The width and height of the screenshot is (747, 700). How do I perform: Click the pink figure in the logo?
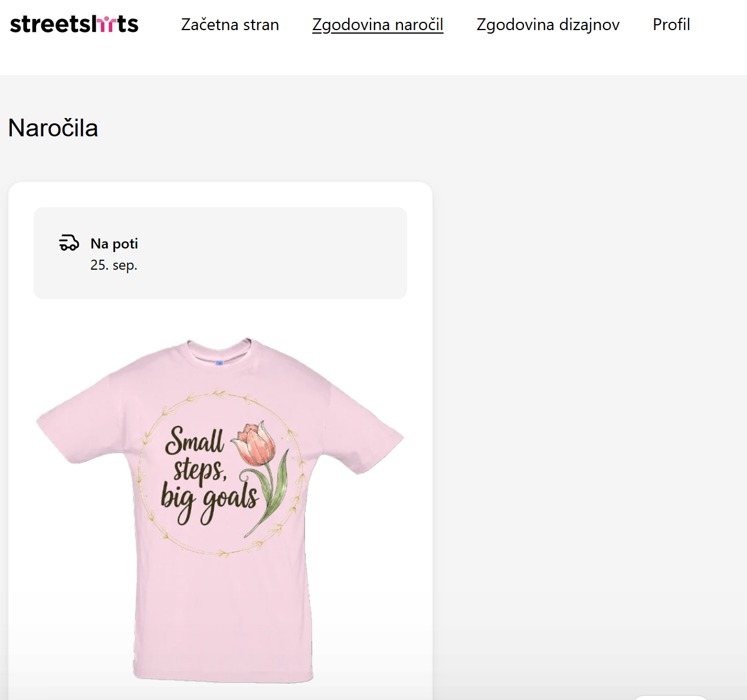(104, 24)
